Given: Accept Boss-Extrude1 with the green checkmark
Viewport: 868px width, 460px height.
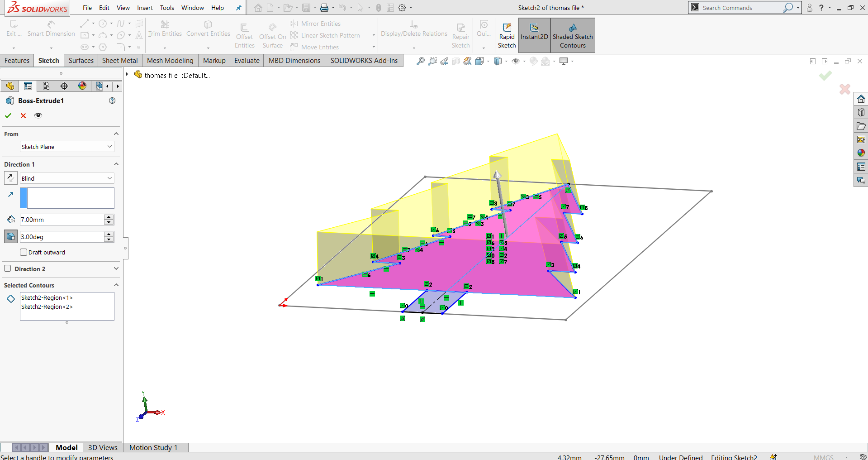Looking at the screenshot, I should coord(8,115).
